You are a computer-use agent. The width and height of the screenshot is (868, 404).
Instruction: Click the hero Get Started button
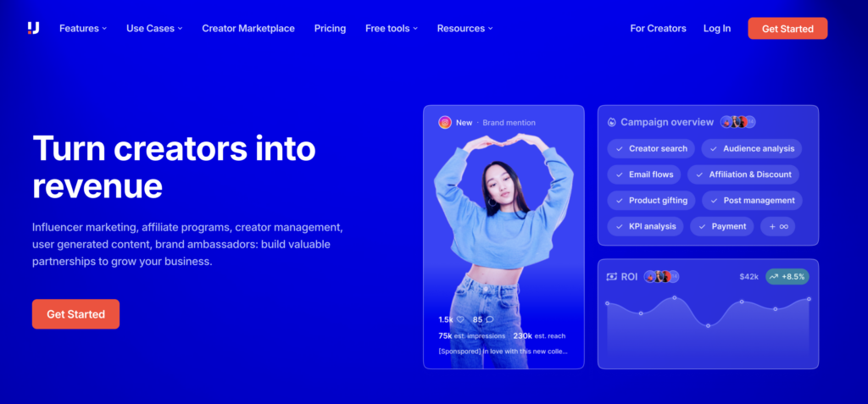(x=75, y=314)
